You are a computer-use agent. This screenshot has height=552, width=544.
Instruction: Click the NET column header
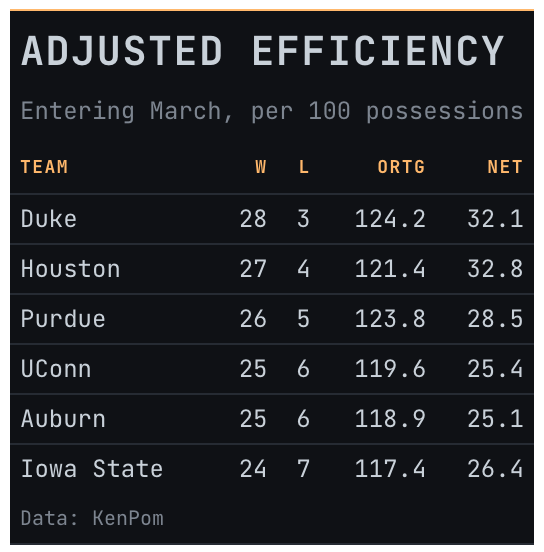click(505, 167)
